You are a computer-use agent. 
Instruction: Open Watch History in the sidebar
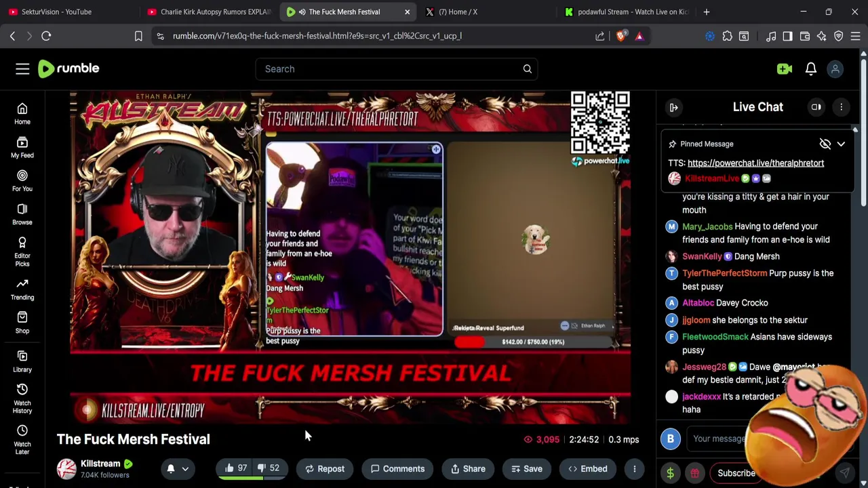(22, 398)
